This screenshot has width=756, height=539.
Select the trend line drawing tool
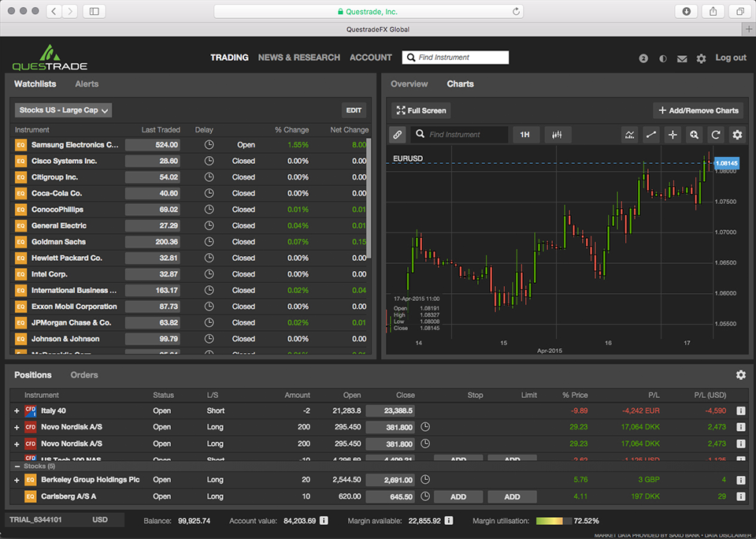[x=651, y=135]
